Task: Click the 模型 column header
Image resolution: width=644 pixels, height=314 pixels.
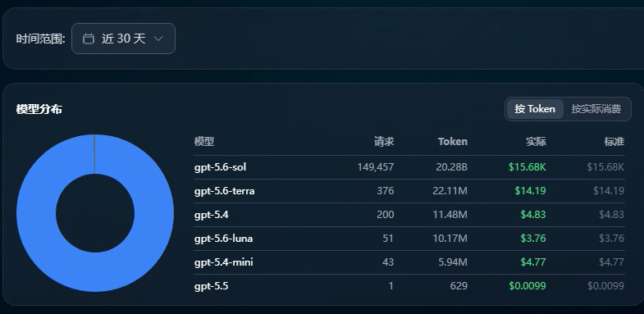Action: (204, 142)
